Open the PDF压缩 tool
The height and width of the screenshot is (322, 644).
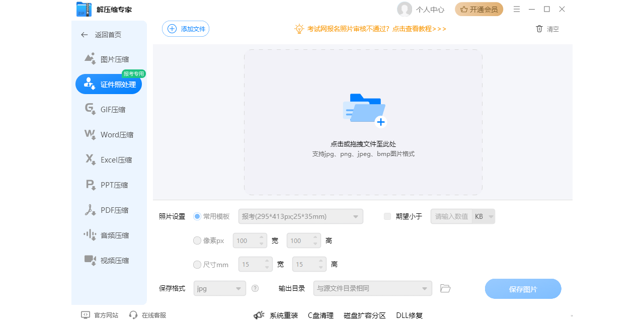[x=109, y=210]
